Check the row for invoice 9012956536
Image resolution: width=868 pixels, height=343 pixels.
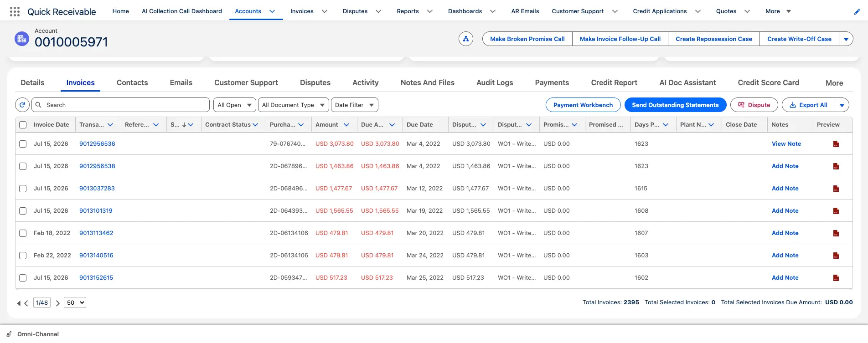coord(23,144)
